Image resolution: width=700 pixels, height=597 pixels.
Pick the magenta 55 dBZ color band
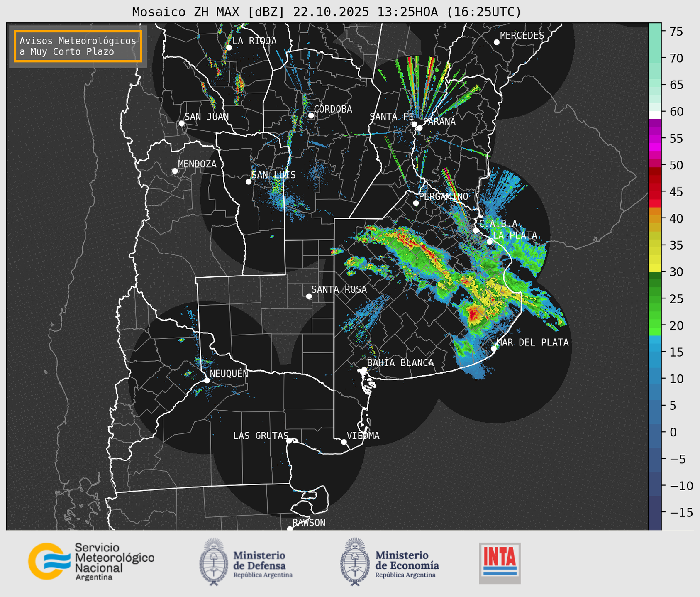pos(655,139)
